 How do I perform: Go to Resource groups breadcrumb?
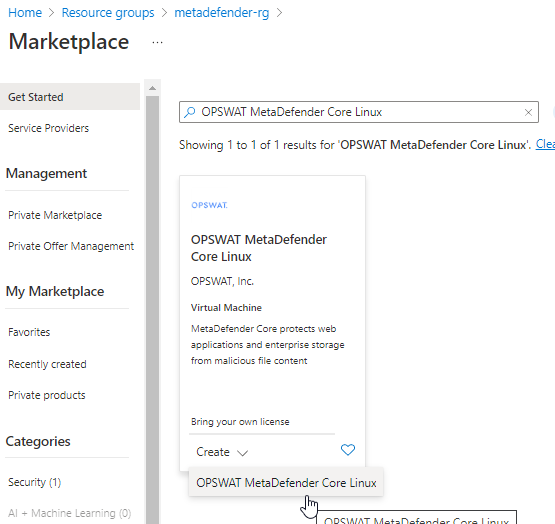108,13
